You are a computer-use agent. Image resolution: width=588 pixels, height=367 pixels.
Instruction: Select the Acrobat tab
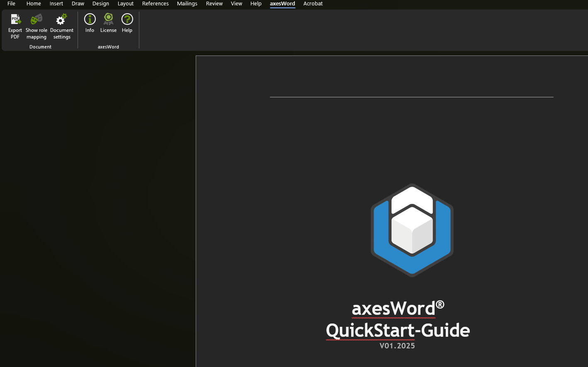(x=313, y=4)
